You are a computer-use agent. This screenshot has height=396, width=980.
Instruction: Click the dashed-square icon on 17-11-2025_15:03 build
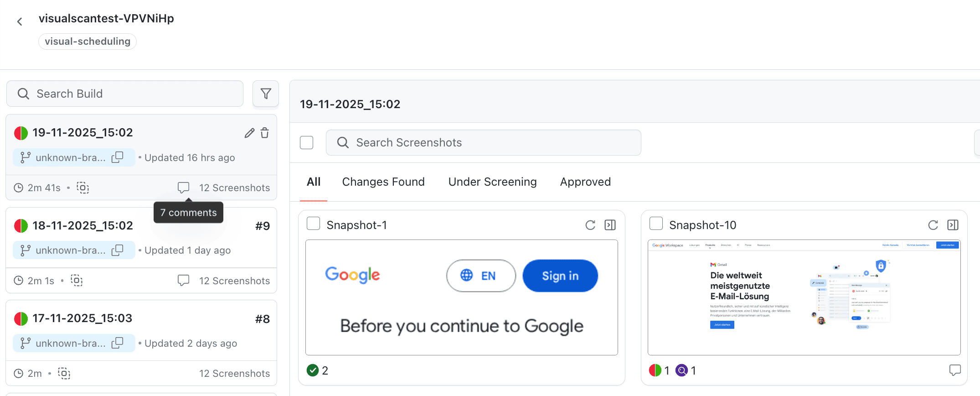click(64, 373)
